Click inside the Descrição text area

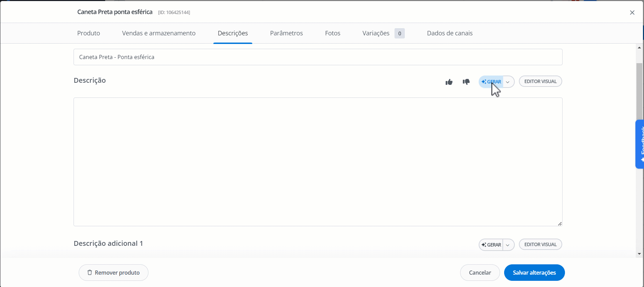[318, 162]
